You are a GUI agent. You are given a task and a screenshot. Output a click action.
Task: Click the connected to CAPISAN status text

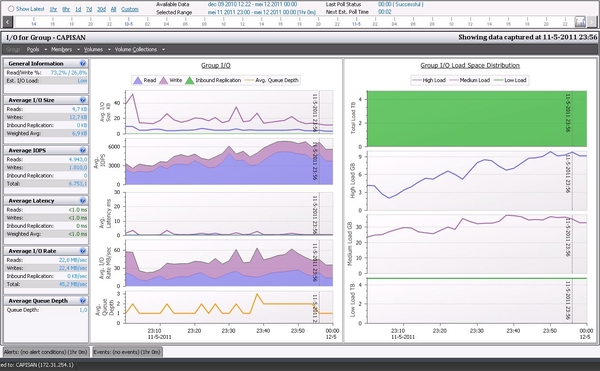click(37, 365)
